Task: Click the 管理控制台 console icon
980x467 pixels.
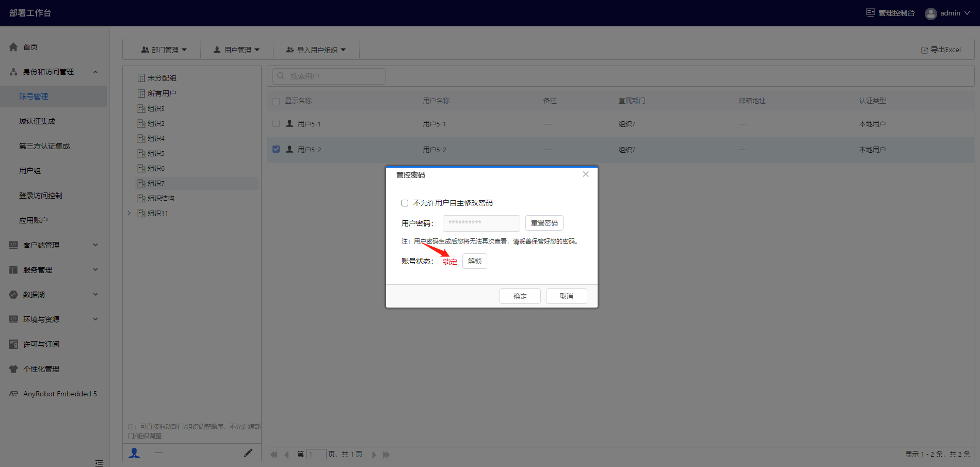Action: point(871,12)
